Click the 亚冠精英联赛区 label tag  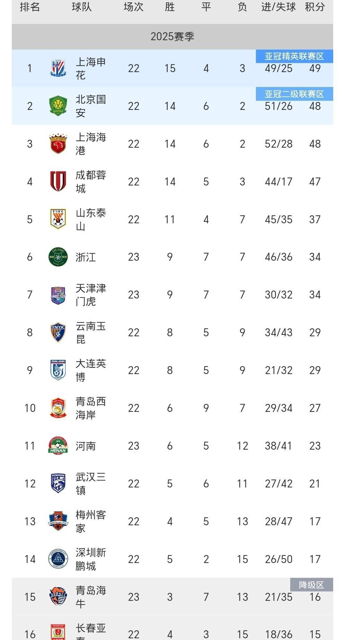294,57
